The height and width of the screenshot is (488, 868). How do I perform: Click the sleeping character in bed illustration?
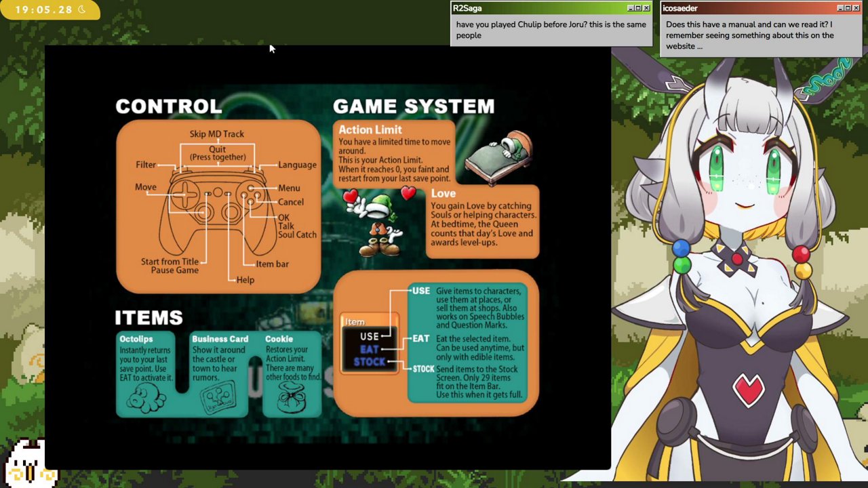point(500,157)
